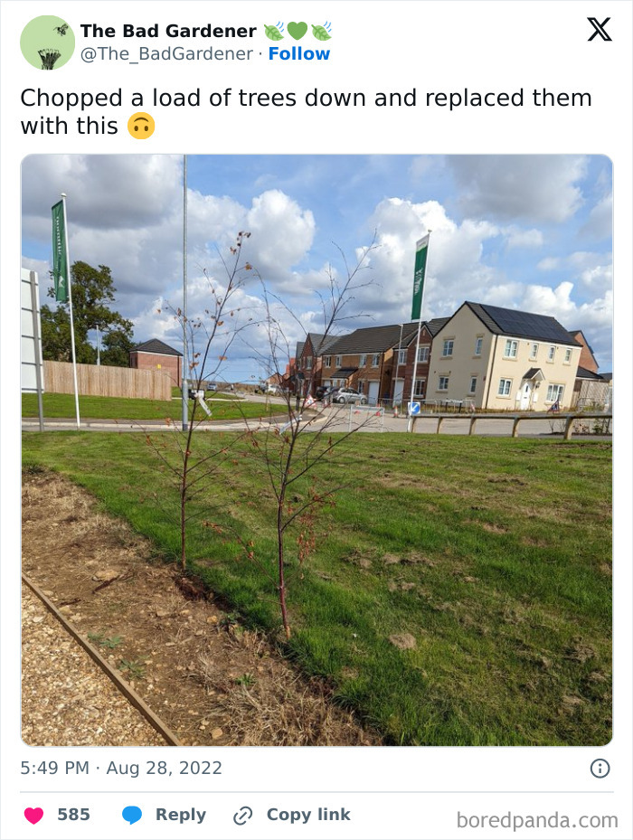
Task: Open the @The_BadGardener handle link
Action: coord(166,53)
